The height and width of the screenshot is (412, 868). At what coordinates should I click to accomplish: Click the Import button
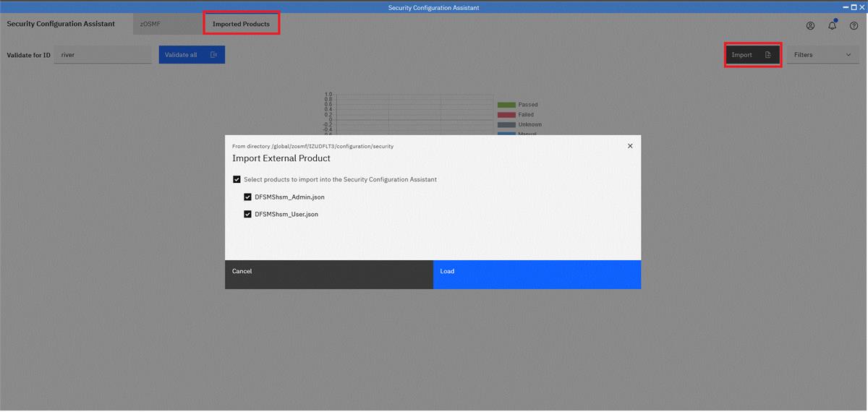[752, 55]
